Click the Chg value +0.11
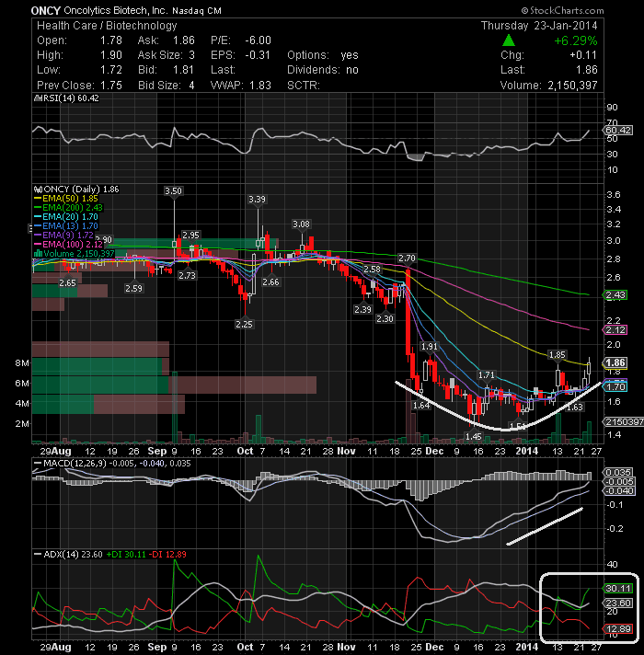Viewport: 644px width, 655px height. click(x=583, y=55)
